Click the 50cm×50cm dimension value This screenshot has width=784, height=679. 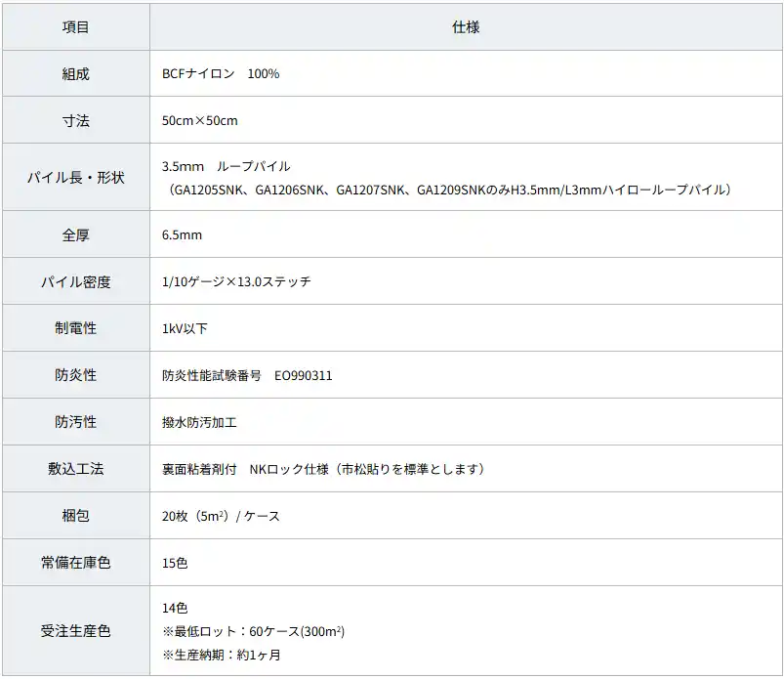pos(200,120)
